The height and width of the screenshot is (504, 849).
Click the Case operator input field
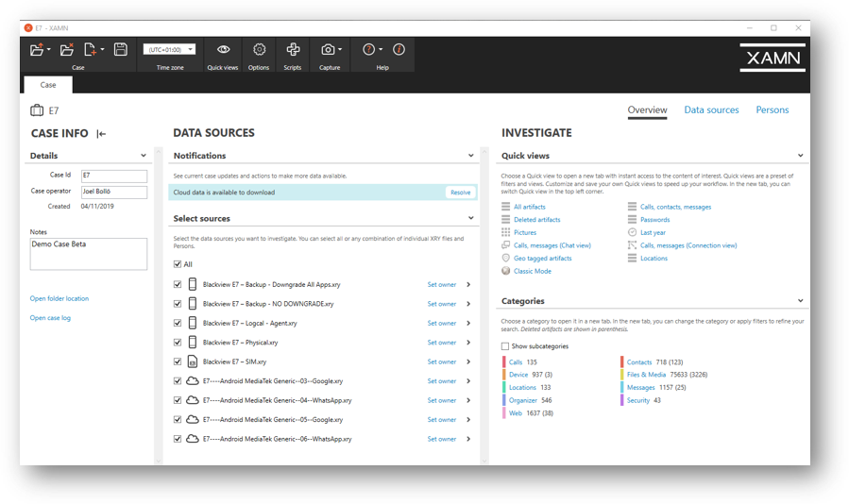click(113, 192)
